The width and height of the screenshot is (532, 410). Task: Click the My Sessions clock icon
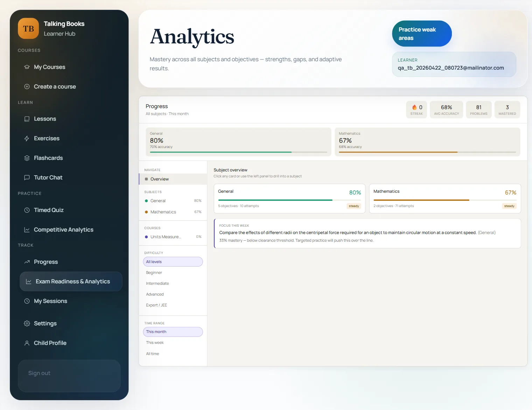click(27, 301)
